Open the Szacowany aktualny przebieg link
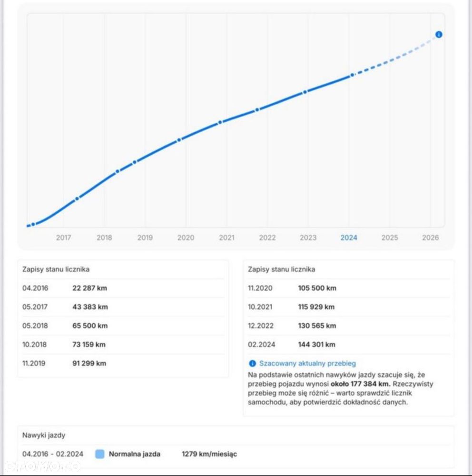Screen dimensions: 472x476 [307, 363]
